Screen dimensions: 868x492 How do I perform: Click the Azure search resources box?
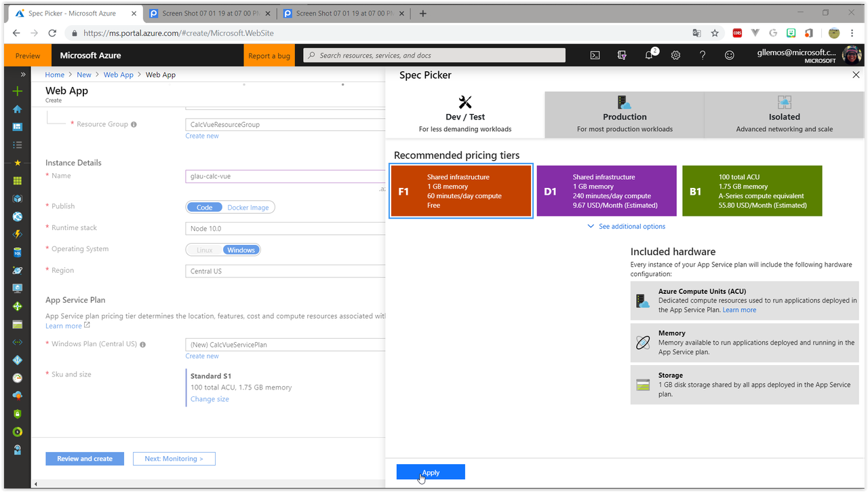point(434,56)
